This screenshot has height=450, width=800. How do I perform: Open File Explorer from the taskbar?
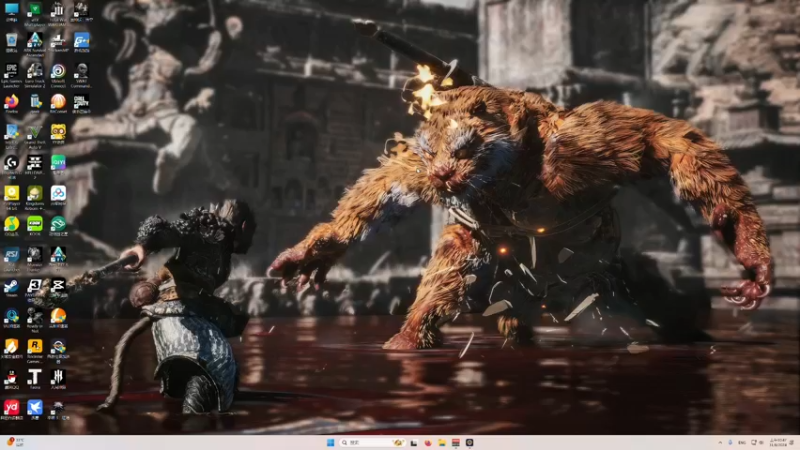click(442, 442)
